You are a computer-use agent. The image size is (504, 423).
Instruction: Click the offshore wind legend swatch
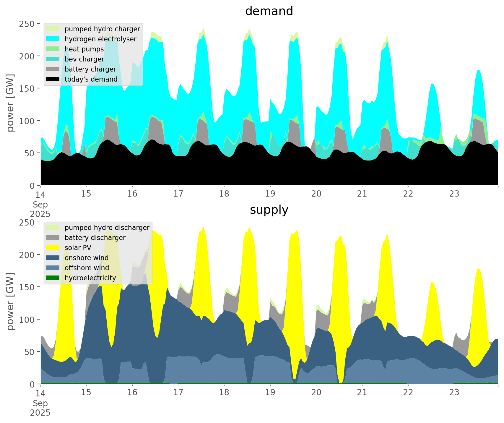(x=53, y=268)
